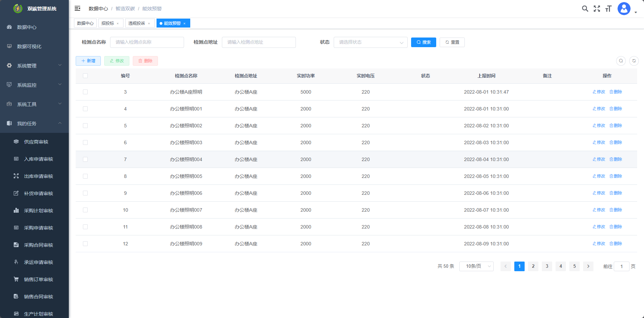Click the 数据可视化 sidebar monitor icon
Image resolution: width=644 pixels, height=318 pixels.
(x=9, y=46)
